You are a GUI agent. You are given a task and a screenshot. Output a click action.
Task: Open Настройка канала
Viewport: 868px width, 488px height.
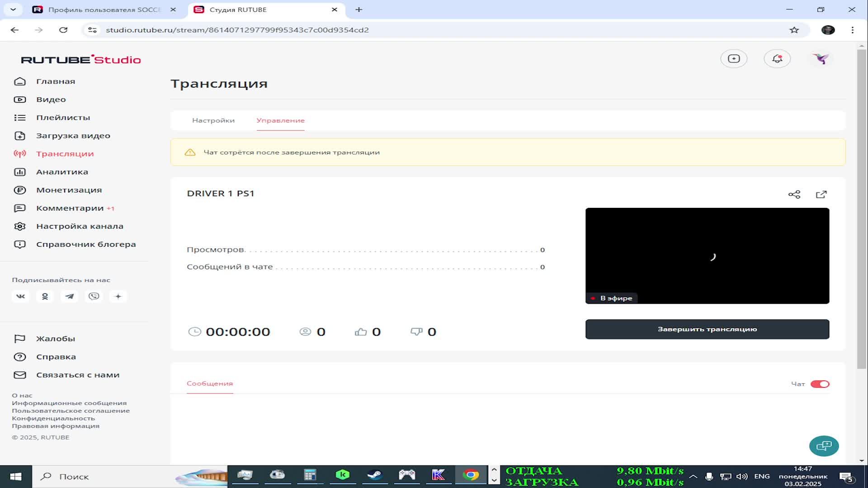(80, 226)
